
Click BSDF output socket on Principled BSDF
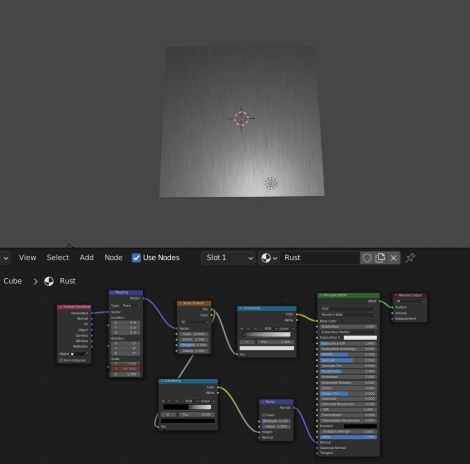tap(380, 301)
